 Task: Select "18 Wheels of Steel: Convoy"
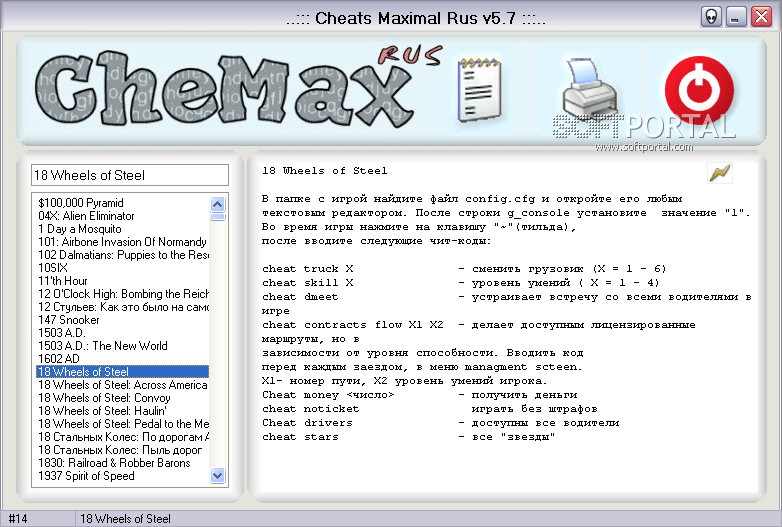pyautogui.click(x=123, y=397)
